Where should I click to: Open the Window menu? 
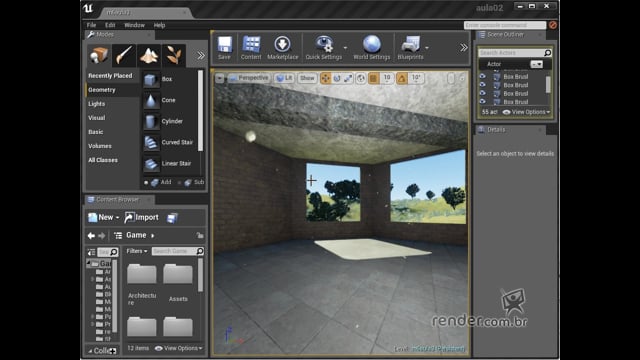click(134, 25)
